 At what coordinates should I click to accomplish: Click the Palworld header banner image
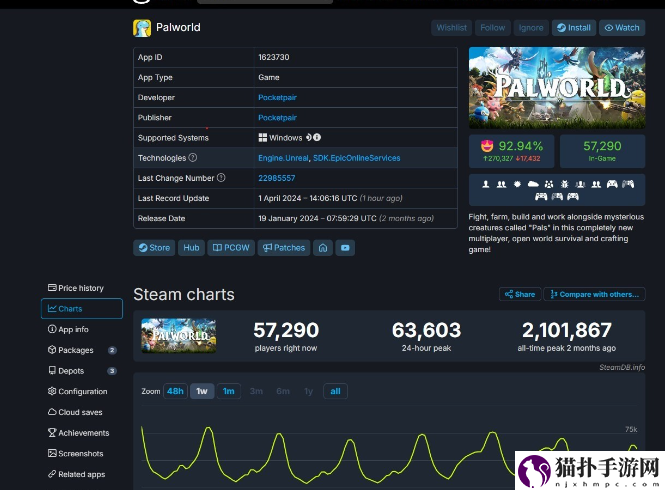[557, 88]
